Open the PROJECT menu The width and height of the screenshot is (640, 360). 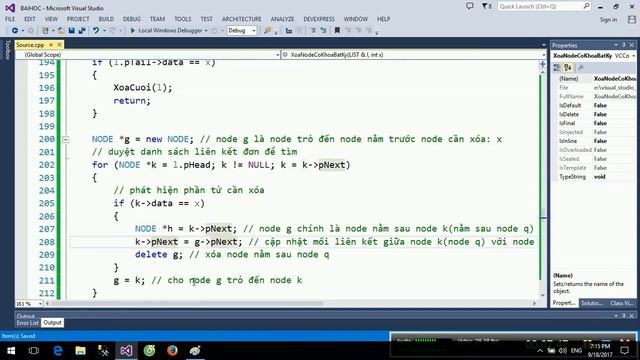pyautogui.click(x=78, y=19)
